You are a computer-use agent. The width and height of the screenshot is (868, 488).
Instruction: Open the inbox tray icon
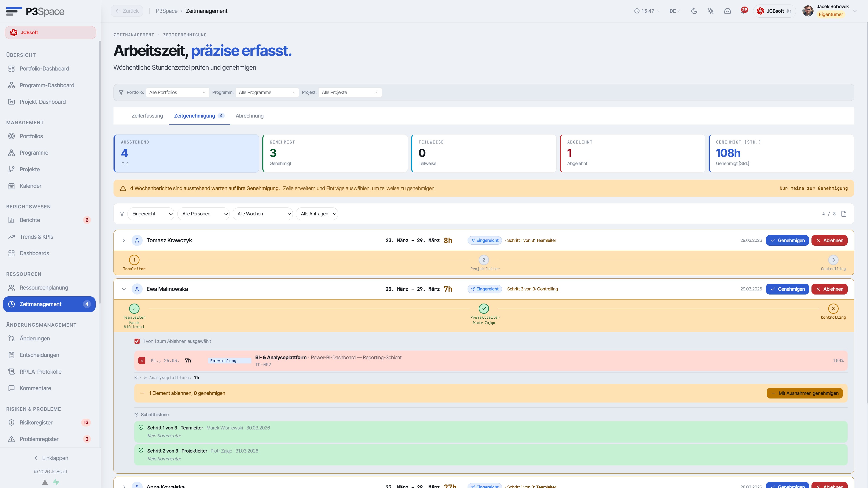pyautogui.click(x=728, y=11)
